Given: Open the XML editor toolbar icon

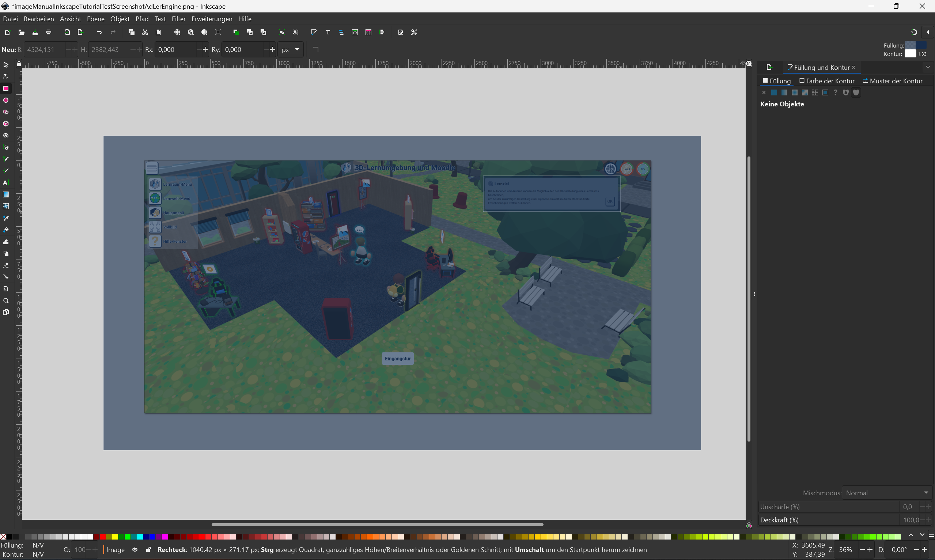Looking at the screenshot, I should [x=355, y=33].
